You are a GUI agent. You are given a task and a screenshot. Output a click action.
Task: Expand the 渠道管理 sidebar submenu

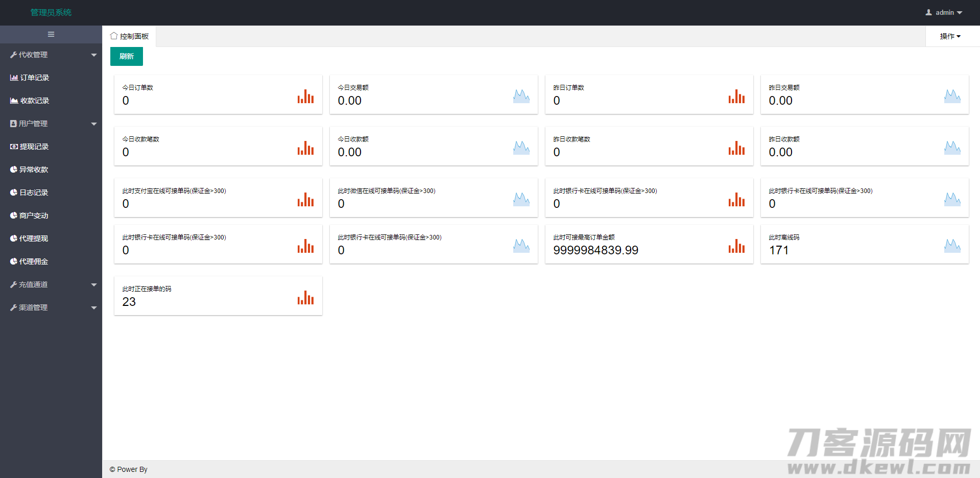coord(51,307)
